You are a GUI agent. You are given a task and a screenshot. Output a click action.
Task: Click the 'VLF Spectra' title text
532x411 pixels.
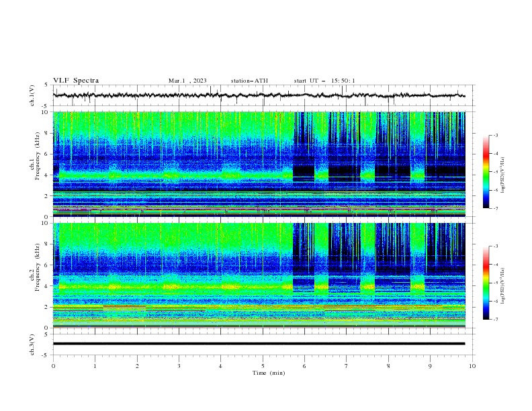click(76, 81)
